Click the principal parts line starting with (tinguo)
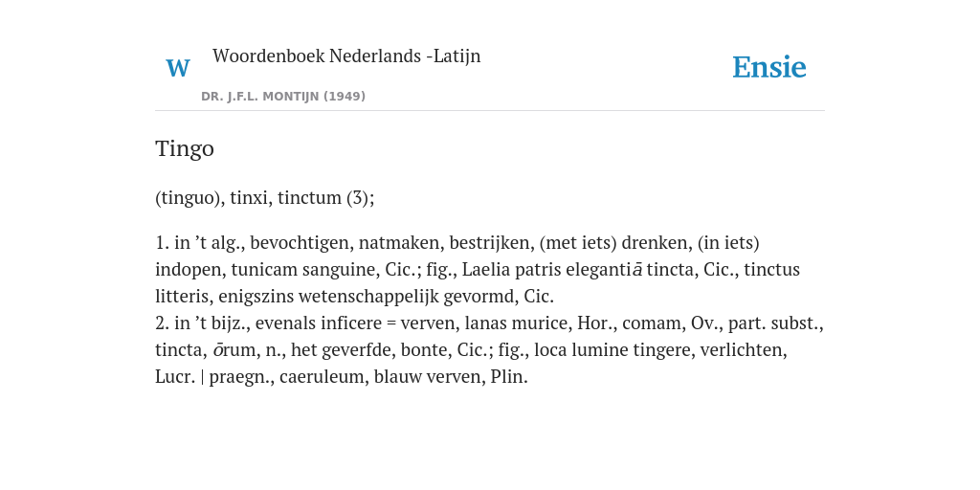 (x=265, y=197)
